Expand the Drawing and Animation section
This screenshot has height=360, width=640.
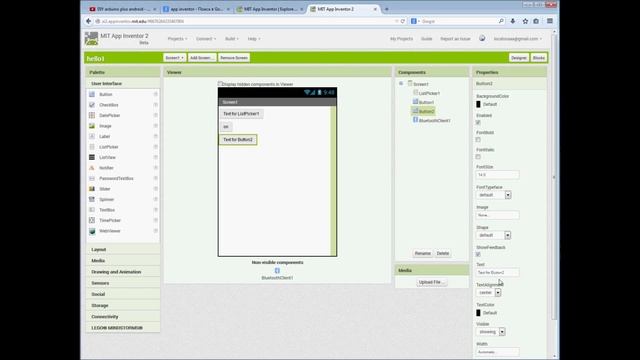123,272
